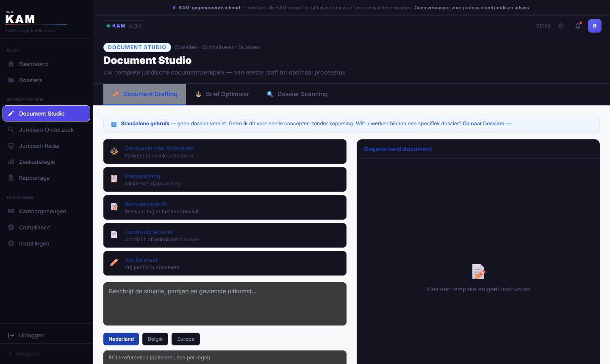
Task: Click the Kantoorgeheugen book icon
Action: (11, 211)
